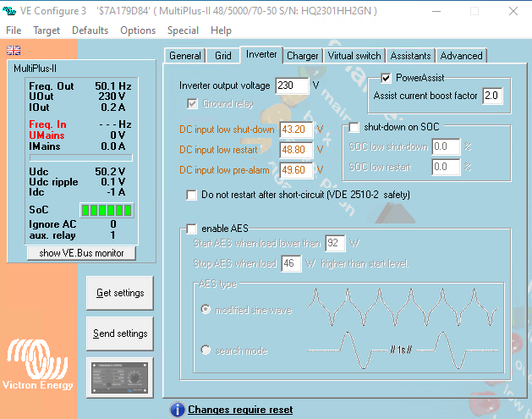Open the Assistants tab
The image size is (532, 419).
(x=410, y=56)
